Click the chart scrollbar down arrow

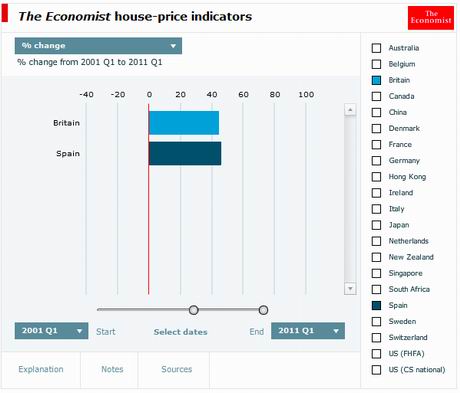tap(350, 289)
